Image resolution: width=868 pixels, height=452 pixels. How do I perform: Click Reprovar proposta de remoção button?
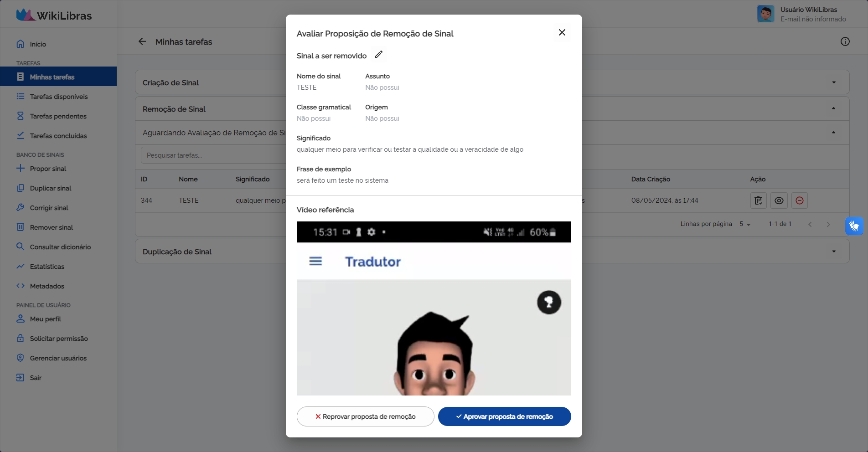(x=365, y=416)
